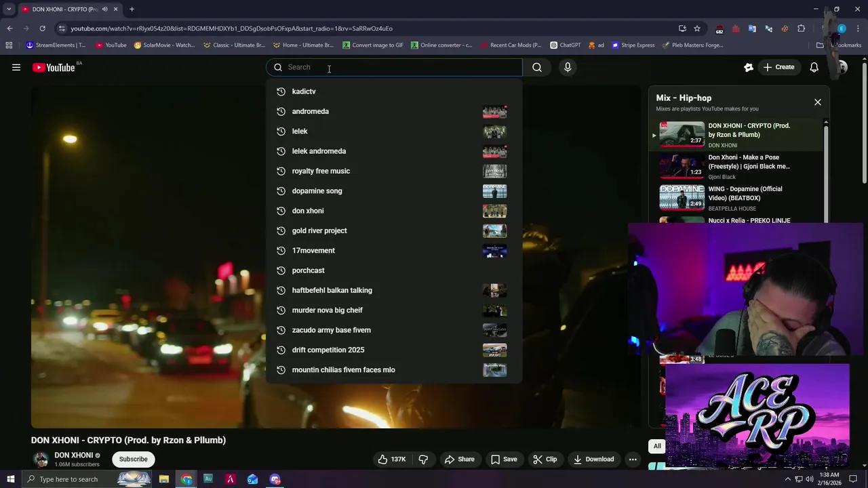Screen dimensions: 868x488
Task: Choose 'porchcast' from search history
Action: tap(394, 270)
